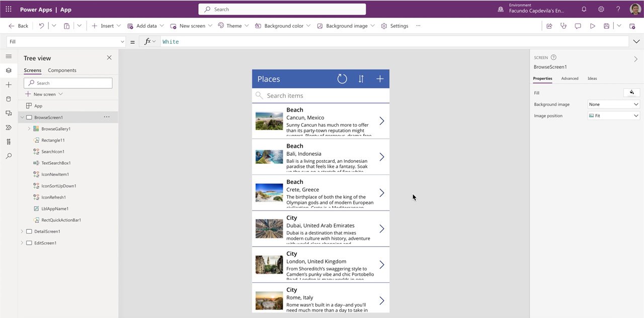Screen dimensions: 644x318
Task: Click the sort up-down icon in app header
Action: point(361,79)
